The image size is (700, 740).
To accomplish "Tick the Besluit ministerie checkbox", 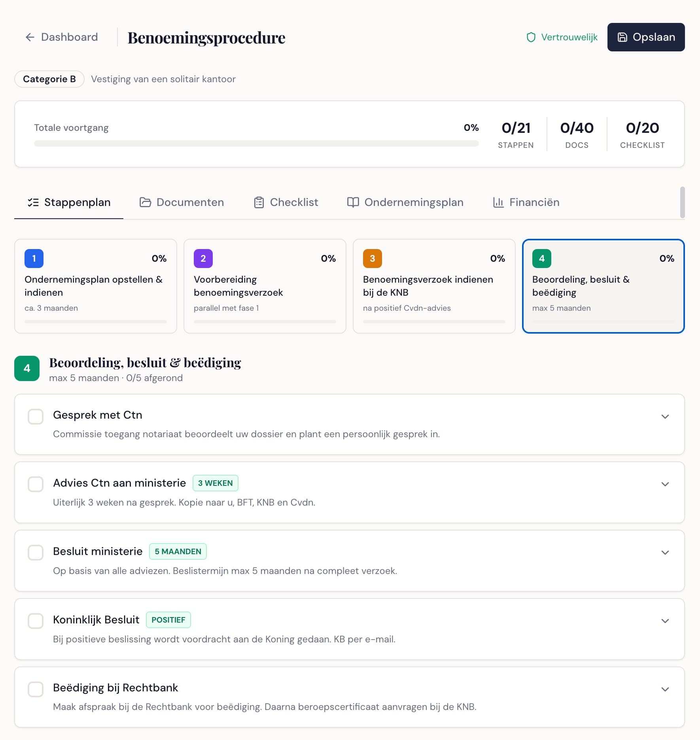I will coord(36,553).
